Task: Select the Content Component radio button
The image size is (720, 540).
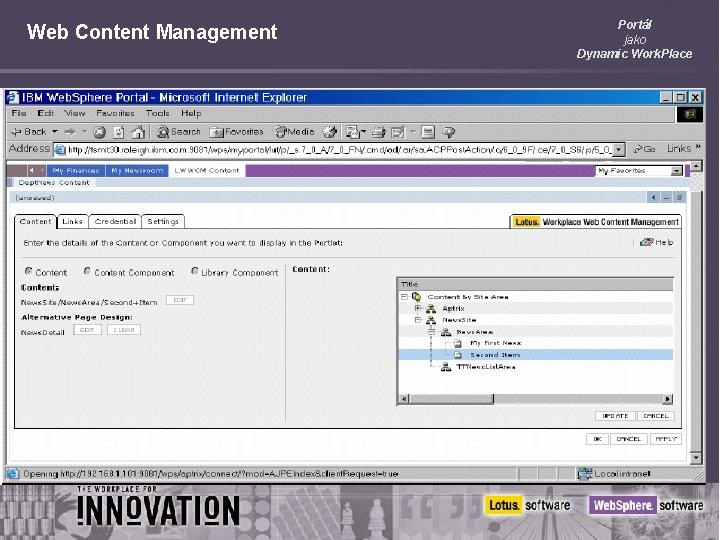Action: [87, 271]
